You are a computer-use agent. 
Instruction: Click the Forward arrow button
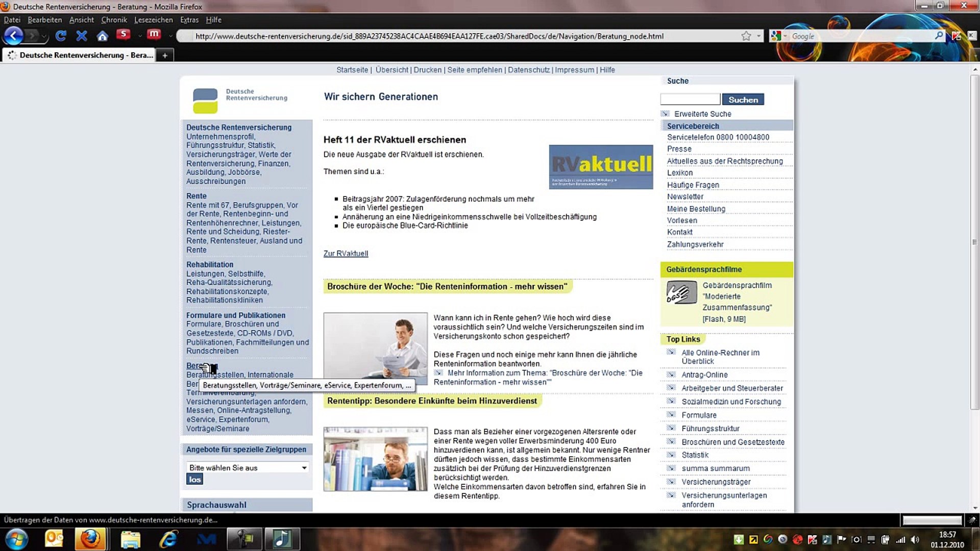(32, 36)
